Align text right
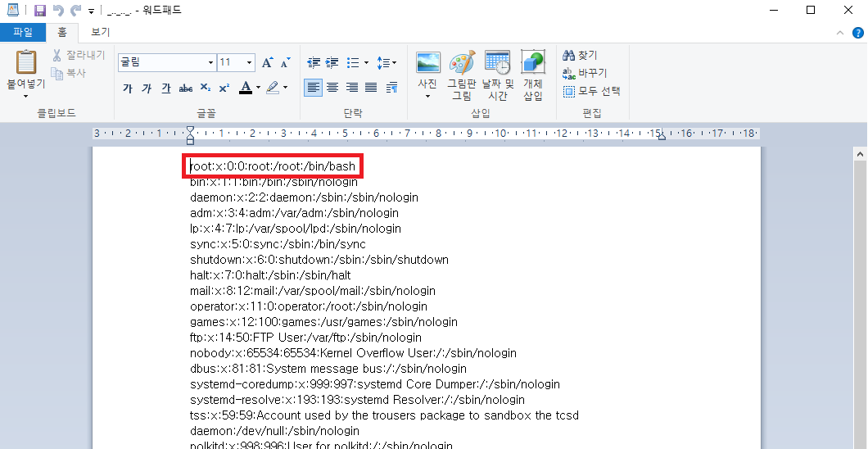Viewport: 868px width, 449px height. (x=351, y=88)
